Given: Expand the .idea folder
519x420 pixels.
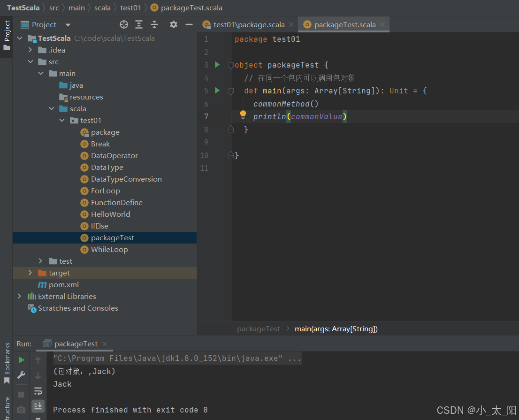Looking at the screenshot, I should [x=30, y=50].
